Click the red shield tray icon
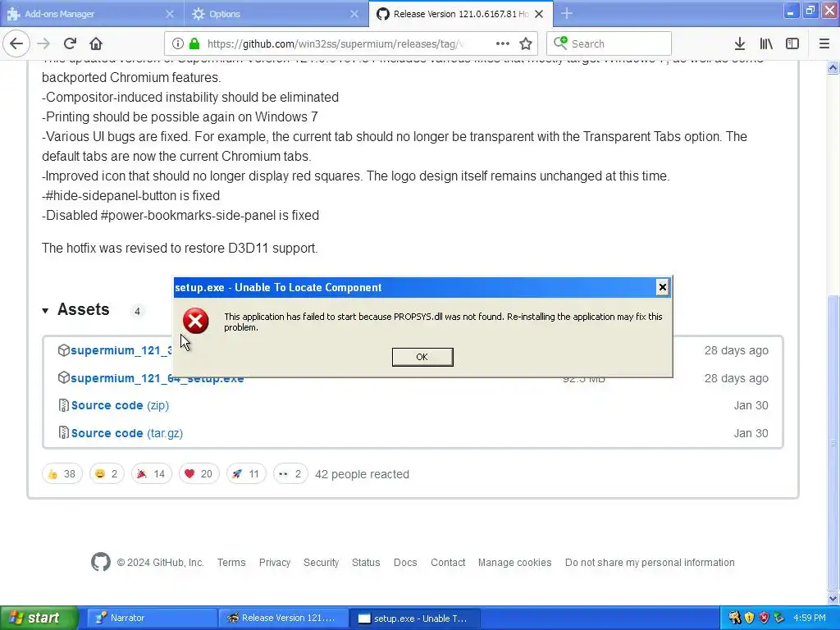Screen dimensions: 840x630 [x=764, y=618]
